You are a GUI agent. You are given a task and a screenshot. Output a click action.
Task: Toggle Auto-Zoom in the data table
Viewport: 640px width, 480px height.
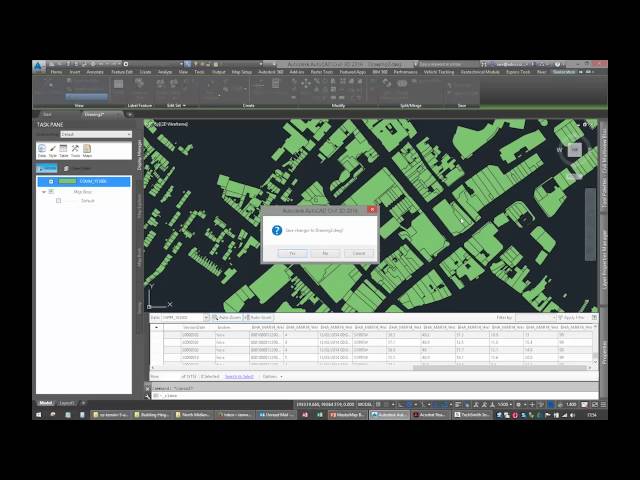(x=227, y=317)
